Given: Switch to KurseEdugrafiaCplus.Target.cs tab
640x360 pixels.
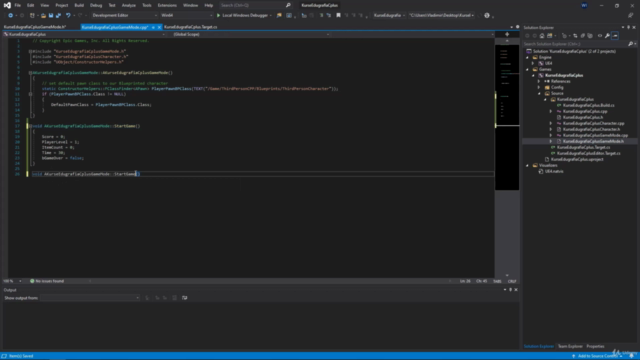Looking at the screenshot, I should pos(191,27).
